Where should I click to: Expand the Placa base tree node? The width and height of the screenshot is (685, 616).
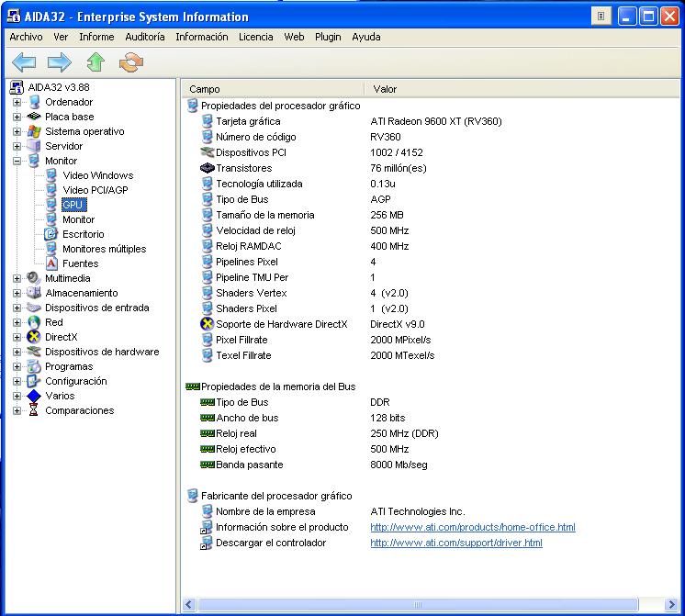(x=17, y=117)
